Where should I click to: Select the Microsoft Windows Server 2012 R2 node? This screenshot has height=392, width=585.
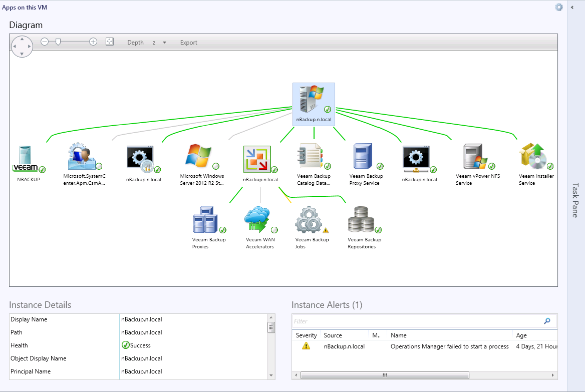[202, 164]
